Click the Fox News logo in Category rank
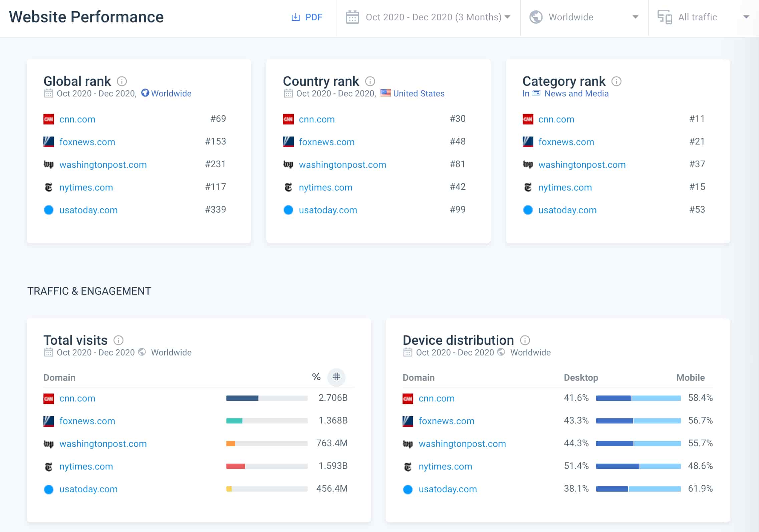 pos(528,142)
